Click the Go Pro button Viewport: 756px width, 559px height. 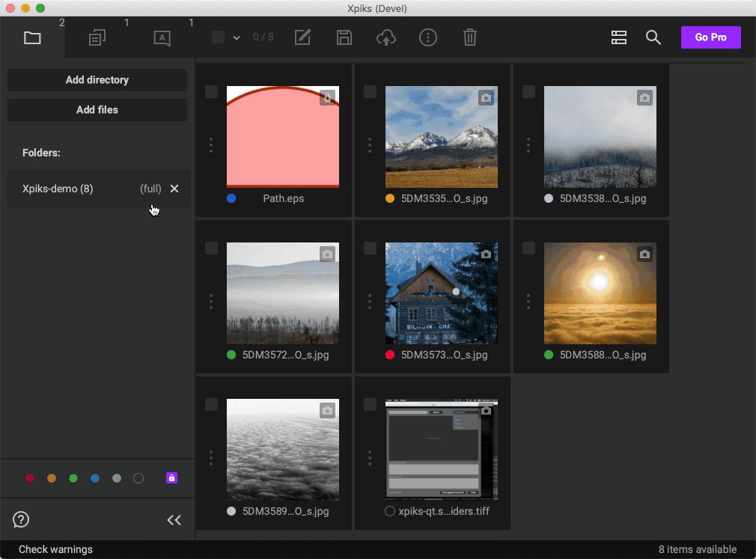click(x=710, y=37)
